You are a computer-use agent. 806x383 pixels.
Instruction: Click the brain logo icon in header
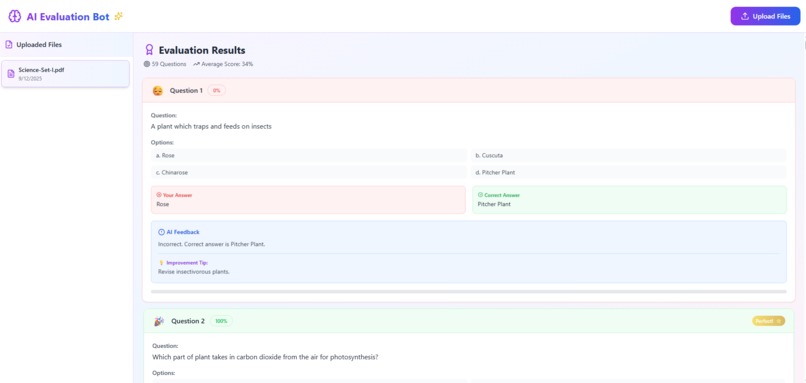point(14,16)
